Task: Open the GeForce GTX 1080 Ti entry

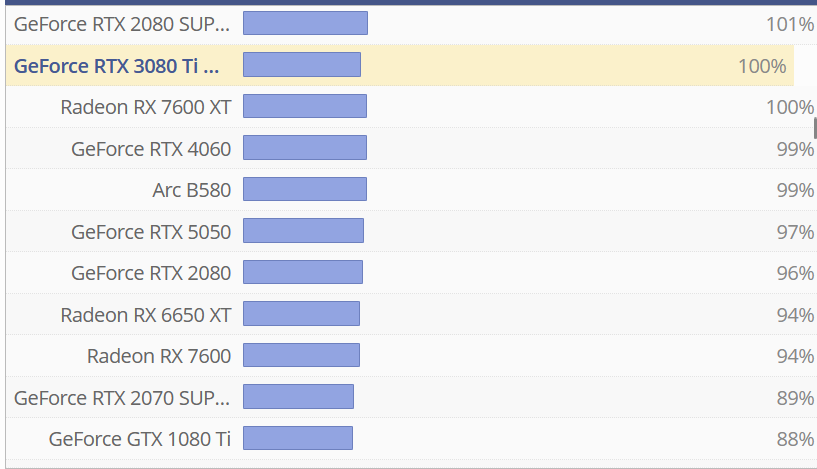Action: point(140,439)
